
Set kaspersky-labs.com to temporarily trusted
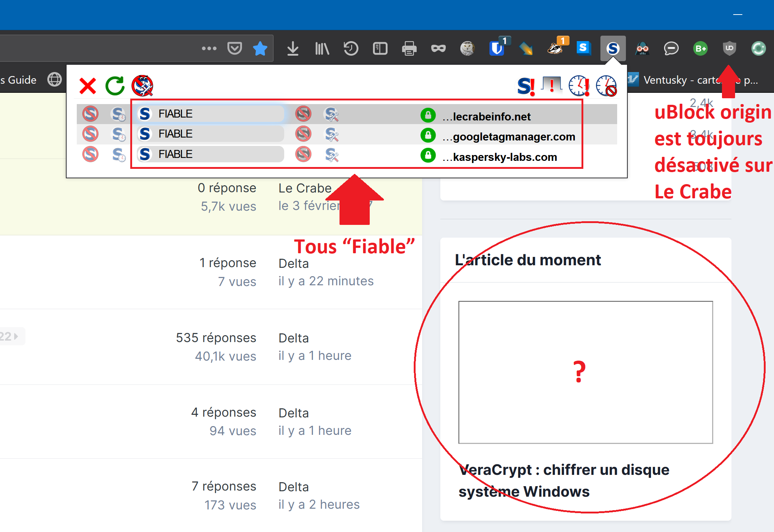(119, 154)
